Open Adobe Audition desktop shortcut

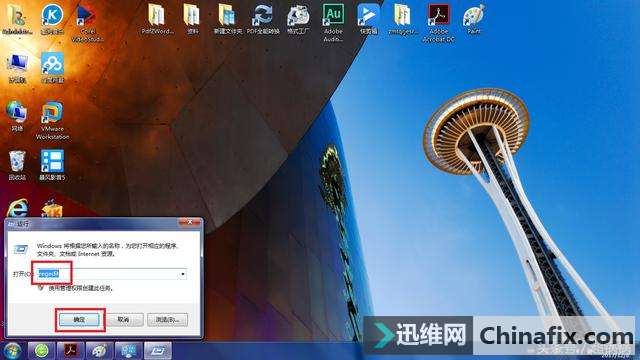[333, 23]
